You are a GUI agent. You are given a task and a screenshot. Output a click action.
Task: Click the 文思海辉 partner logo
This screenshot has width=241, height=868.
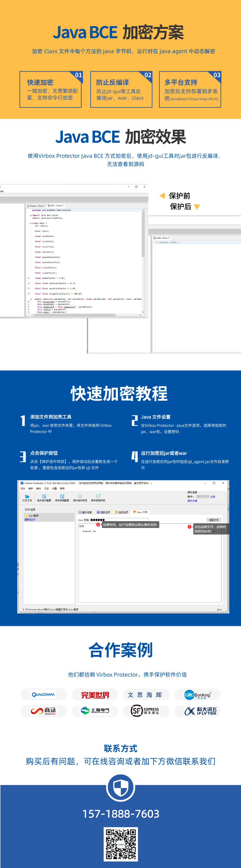(x=146, y=694)
